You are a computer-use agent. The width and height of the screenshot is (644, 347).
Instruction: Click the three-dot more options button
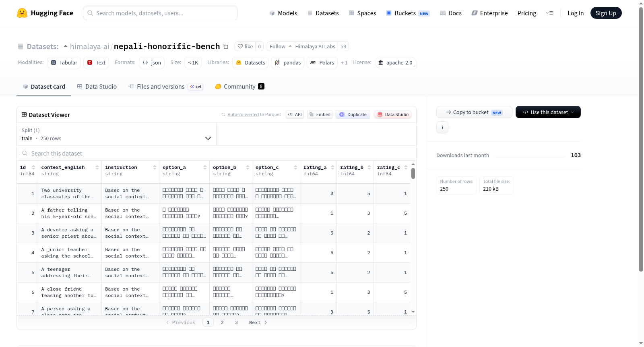pyautogui.click(x=442, y=127)
